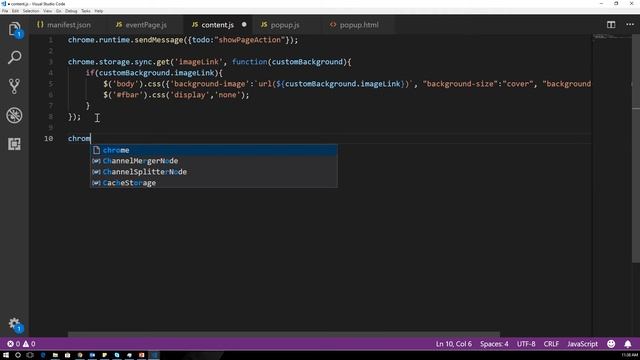Open the Selection menu
Screen dimensions: 640x360
[x=31, y=11]
